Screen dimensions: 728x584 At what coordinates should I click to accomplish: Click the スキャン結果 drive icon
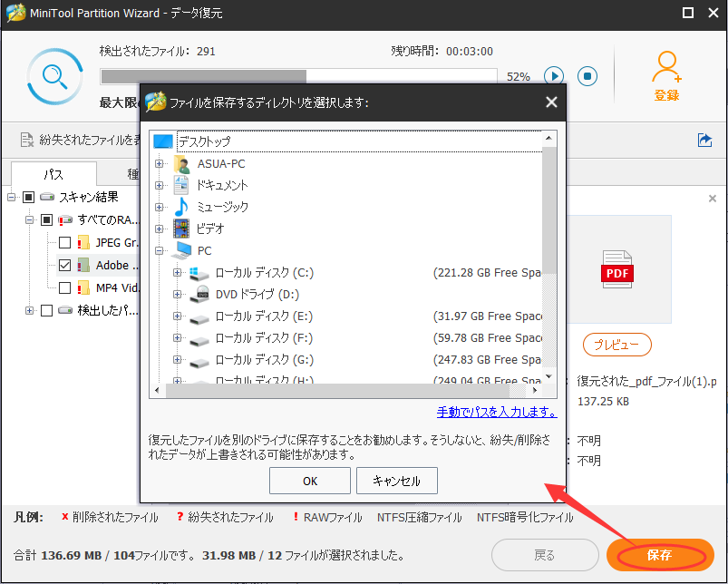(x=47, y=197)
